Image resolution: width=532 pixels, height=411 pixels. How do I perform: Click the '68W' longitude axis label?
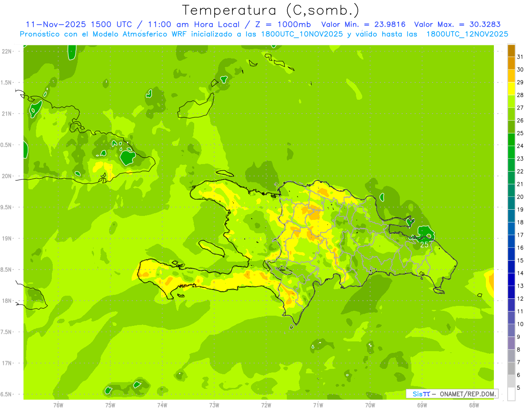(x=474, y=405)
